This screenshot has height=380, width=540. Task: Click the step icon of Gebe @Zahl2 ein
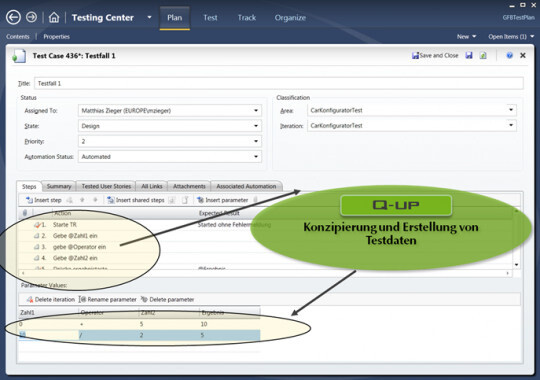(37, 258)
